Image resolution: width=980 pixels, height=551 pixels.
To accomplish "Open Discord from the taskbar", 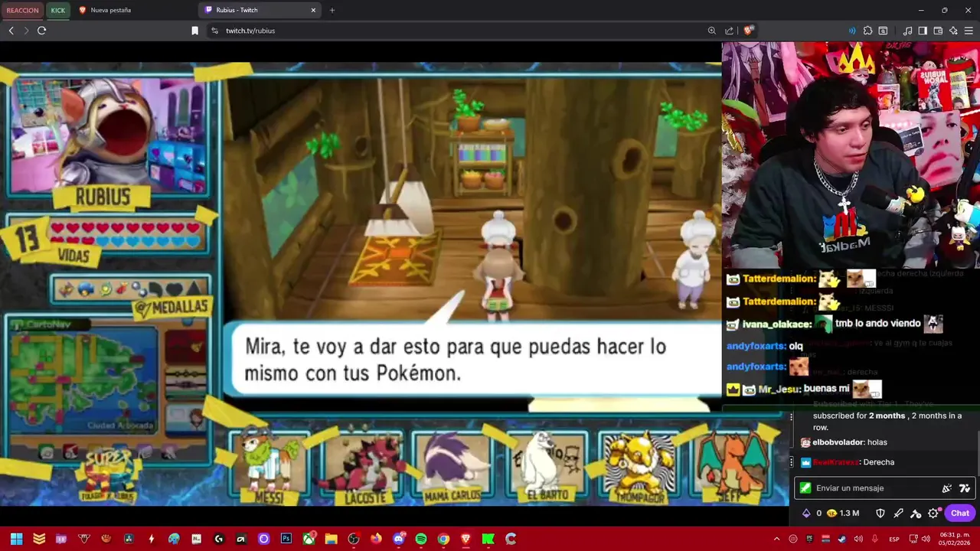I will (x=398, y=539).
